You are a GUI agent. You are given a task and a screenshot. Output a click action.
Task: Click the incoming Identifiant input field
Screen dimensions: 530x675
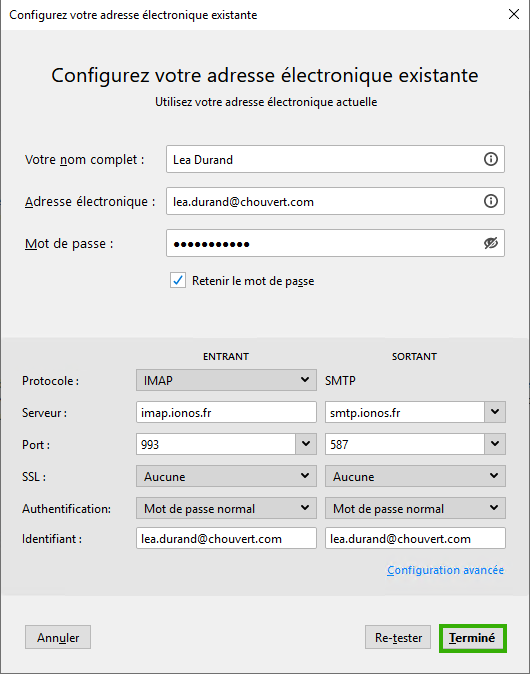tap(226, 539)
